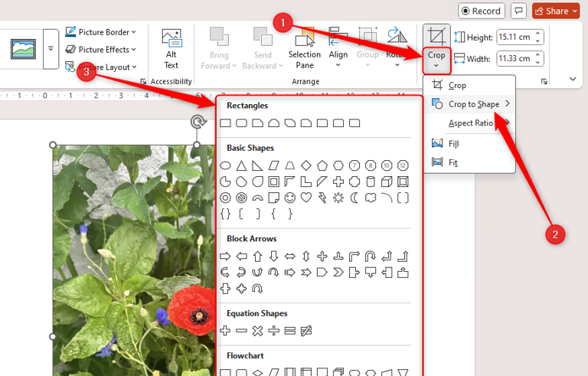Open the Alt Text tool
The height and width of the screenshot is (376, 588).
pos(171,47)
